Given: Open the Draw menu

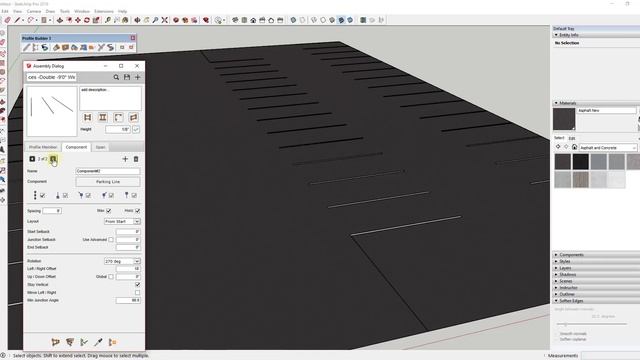Looking at the screenshot, I should point(50,11).
